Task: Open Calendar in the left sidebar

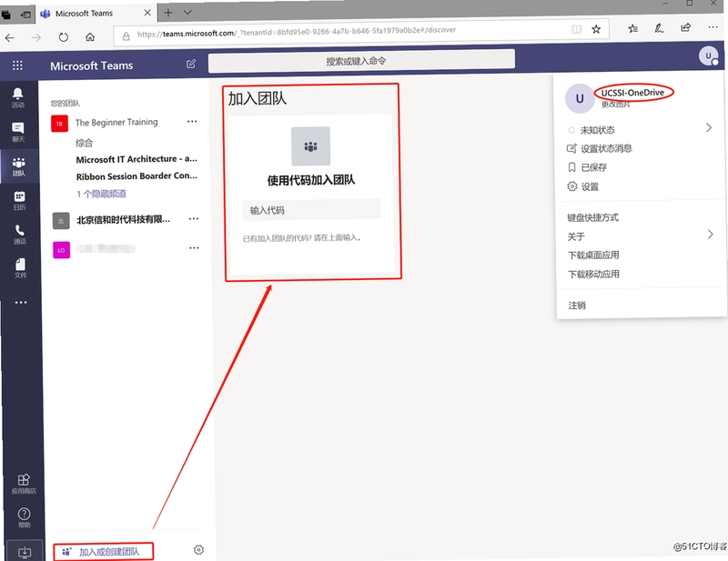Action: tap(19, 200)
